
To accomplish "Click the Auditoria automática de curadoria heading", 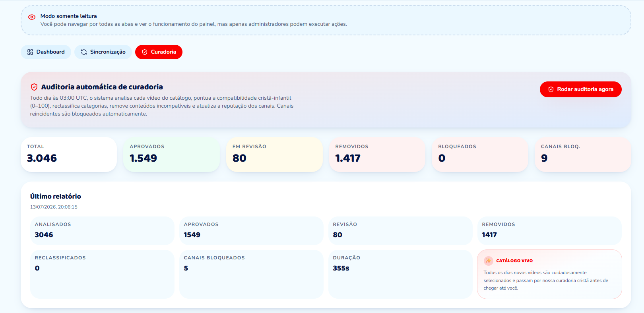I will click(x=102, y=87).
